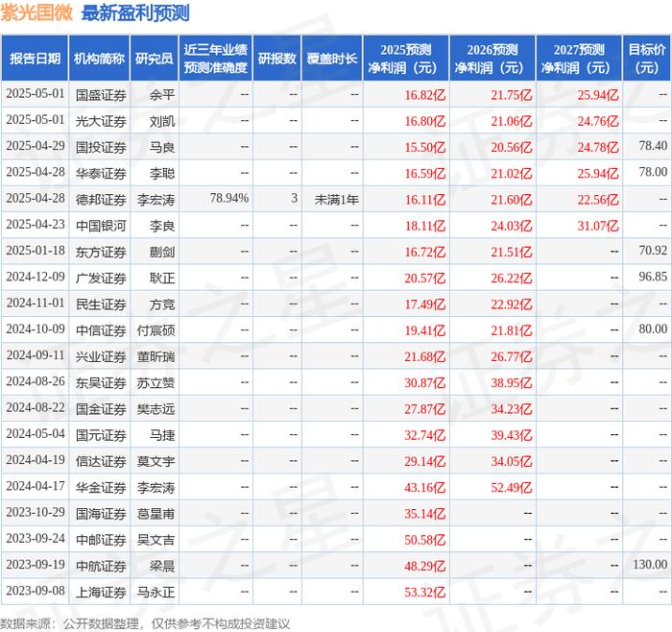Click the 研报数 column header

(276, 59)
